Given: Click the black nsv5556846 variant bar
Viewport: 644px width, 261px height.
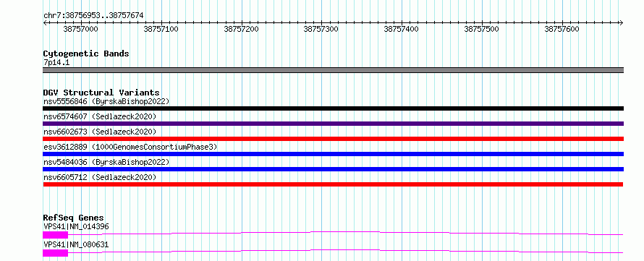Looking at the screenshot, I should click(333, 108).
